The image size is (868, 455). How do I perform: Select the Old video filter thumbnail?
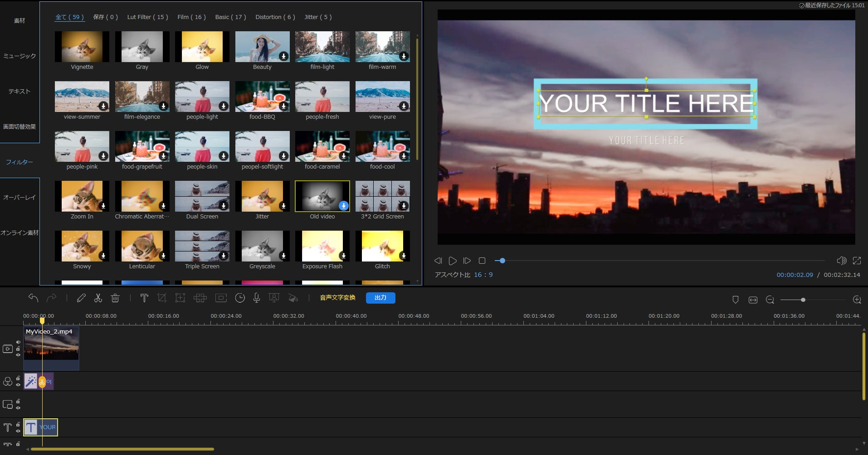click(x=322, y=196)
